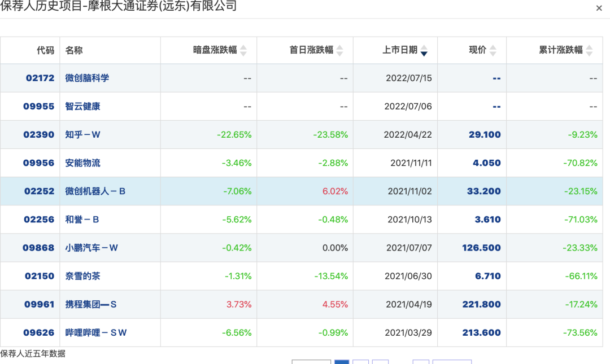
Task: Open stock code 02172
Action: click(40, 78)
